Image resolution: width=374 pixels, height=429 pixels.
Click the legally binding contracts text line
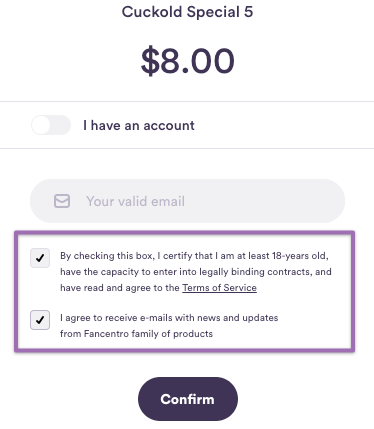(196, 272)
